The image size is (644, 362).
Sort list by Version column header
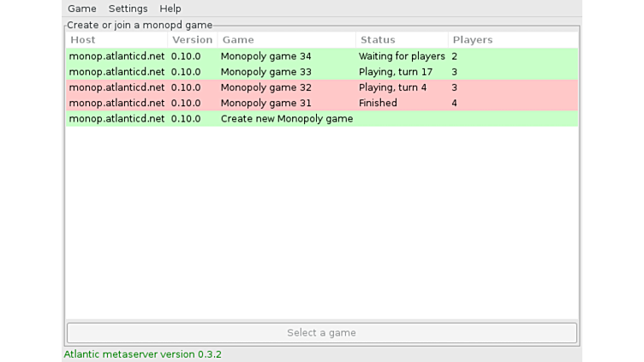tap(192, 40)
